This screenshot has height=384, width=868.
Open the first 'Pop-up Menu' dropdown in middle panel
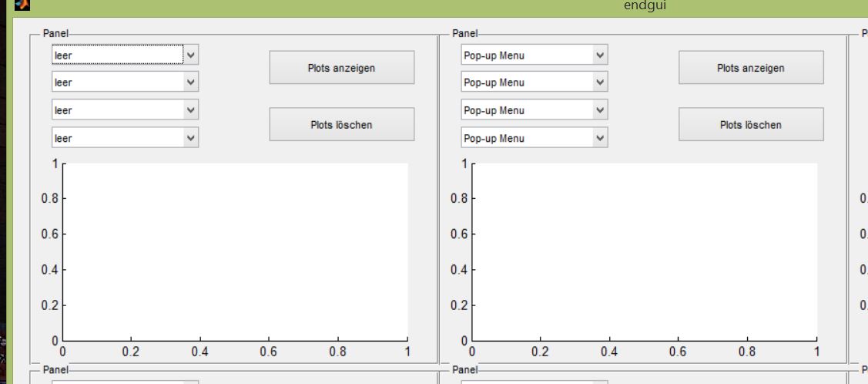click(x=535, y=55)
